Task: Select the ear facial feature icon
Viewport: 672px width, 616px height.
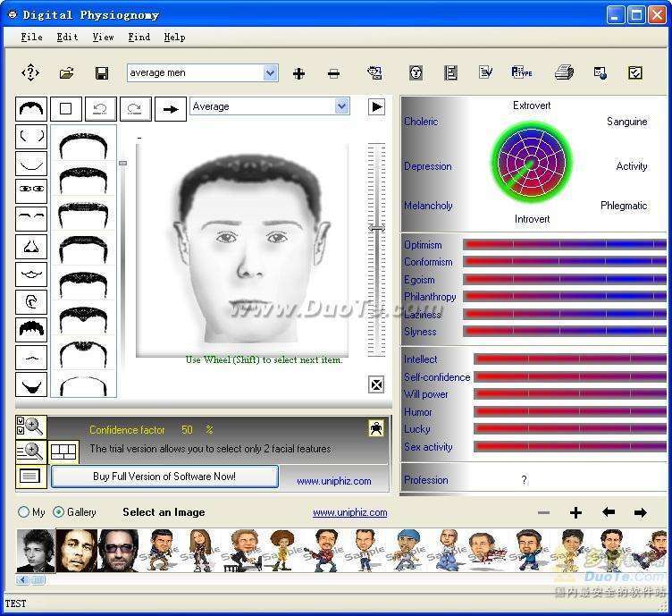Action: click(31, 302)
